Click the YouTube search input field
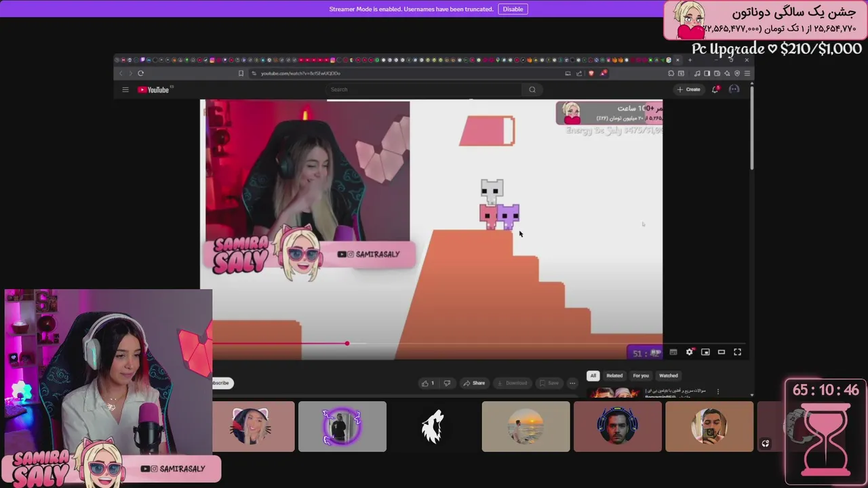This screenshot has height=488, width=868. pos(424,89)
